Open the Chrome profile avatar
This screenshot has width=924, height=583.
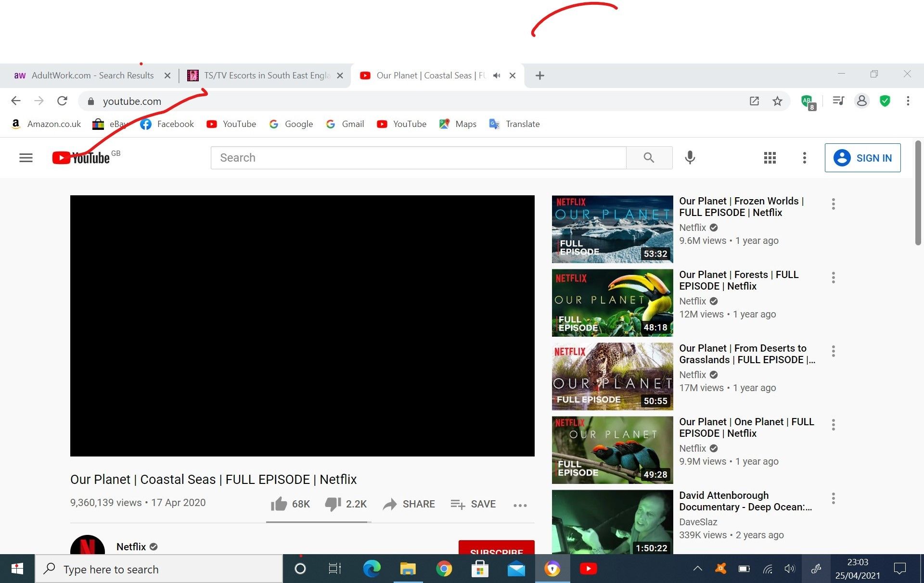click(x=861, y=101)
